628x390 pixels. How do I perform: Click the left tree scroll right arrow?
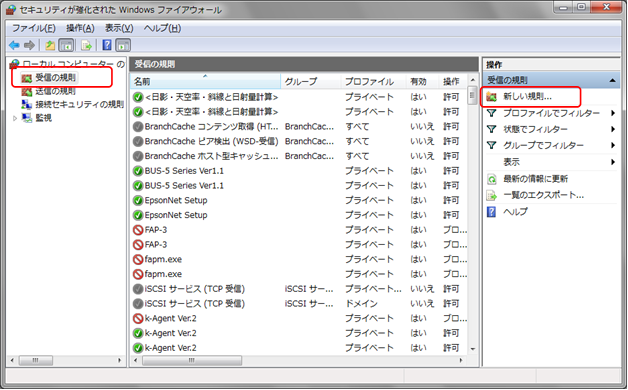click(119, 360)
